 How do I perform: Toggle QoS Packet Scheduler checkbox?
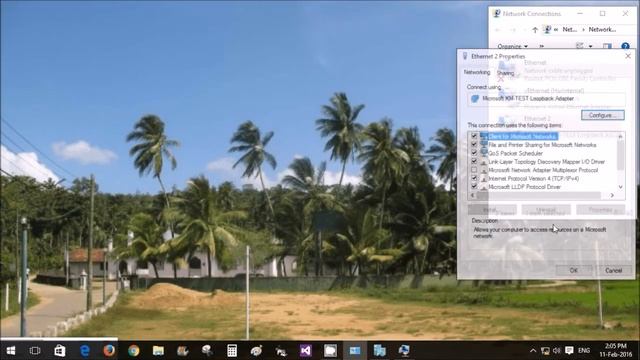(x=474, y=153)
